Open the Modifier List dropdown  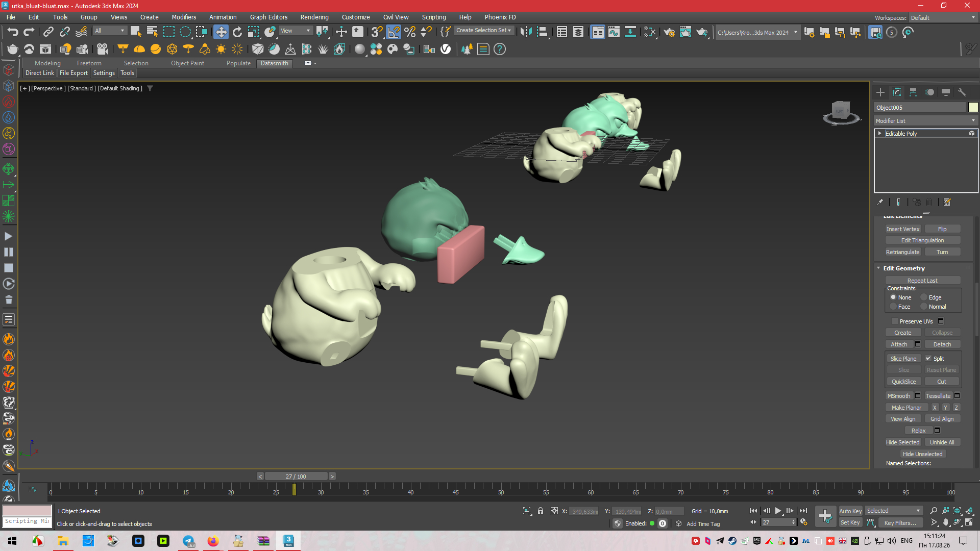click(926, 121)
